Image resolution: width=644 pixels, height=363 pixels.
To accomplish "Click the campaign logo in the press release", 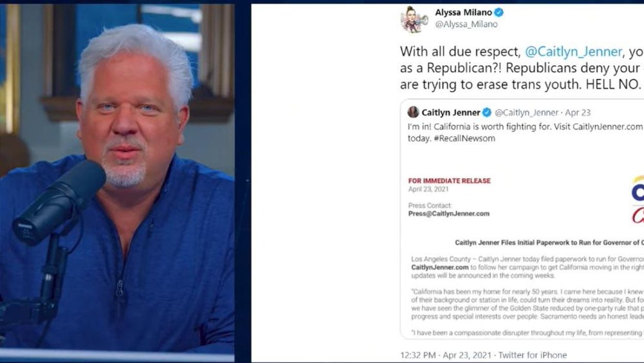I will [x=637, y=199].
